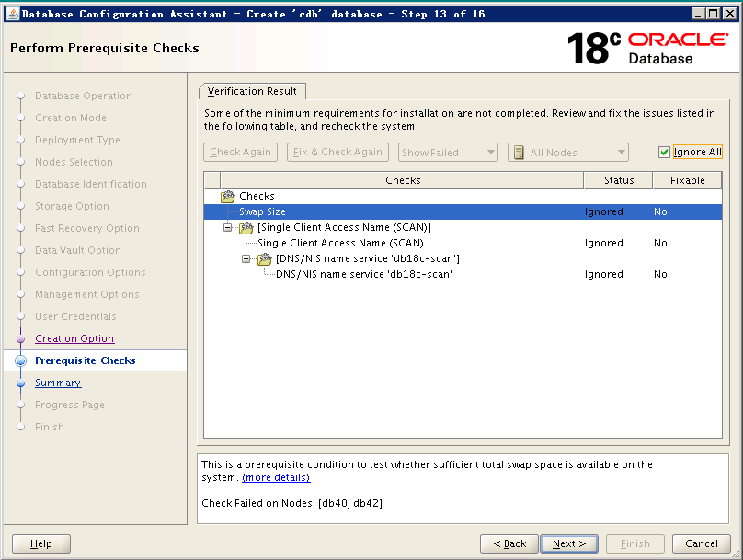This screenshot has width=743, height=560.
Task: Minimize the Database Configuration Assistant window
Action: [698, 14]
